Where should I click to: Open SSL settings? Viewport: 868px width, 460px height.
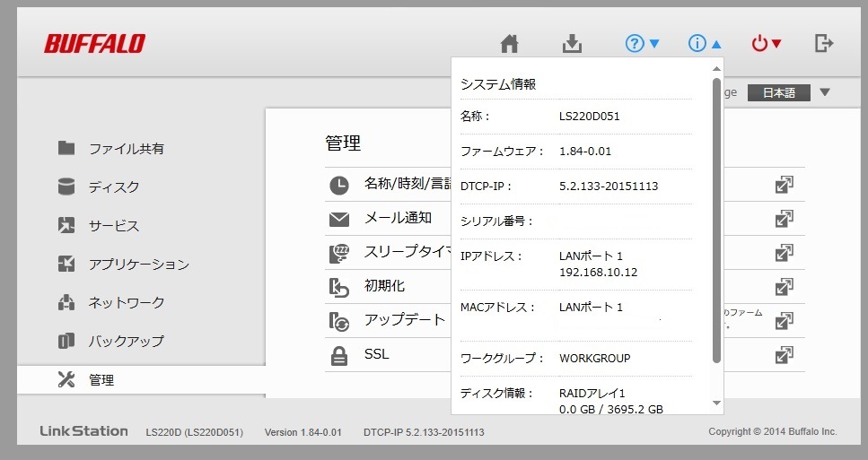(x=376, y=354)
